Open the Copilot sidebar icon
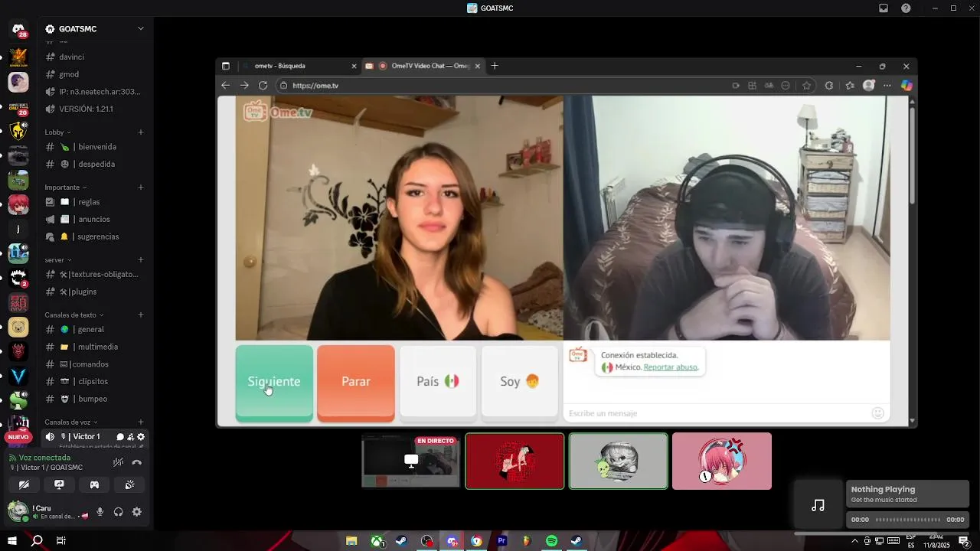The height and width of the screenshot is (551, 980). tap(907, 86)
